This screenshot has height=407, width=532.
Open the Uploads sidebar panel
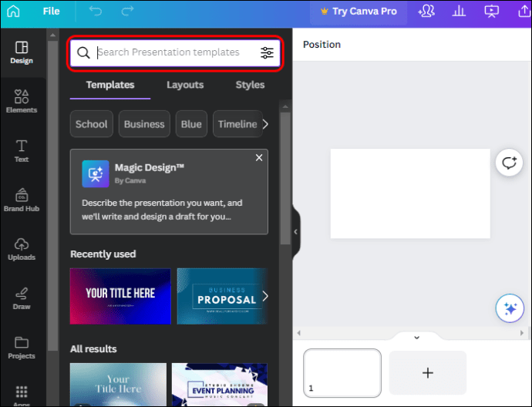pos(22,249)
